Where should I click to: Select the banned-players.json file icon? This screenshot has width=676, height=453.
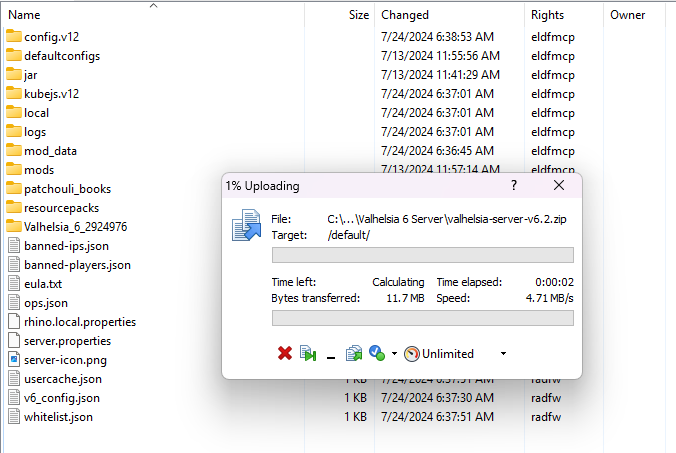click(14, 264)
